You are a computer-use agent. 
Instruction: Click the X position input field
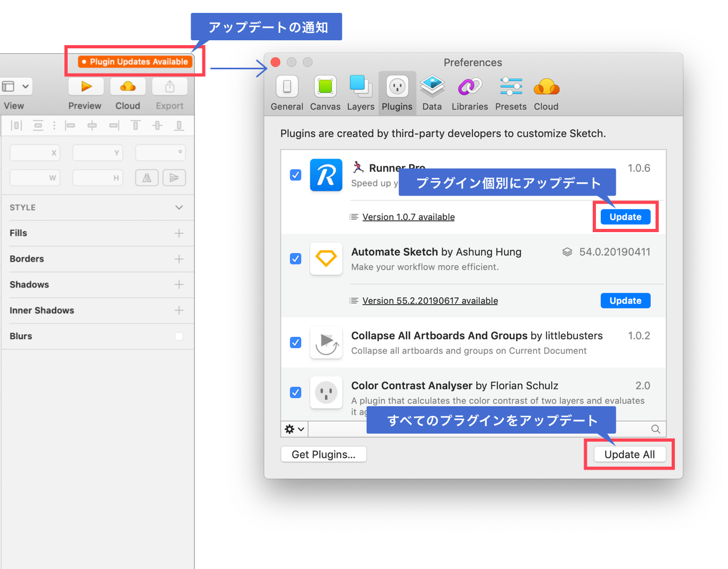[x=35, y=153]
